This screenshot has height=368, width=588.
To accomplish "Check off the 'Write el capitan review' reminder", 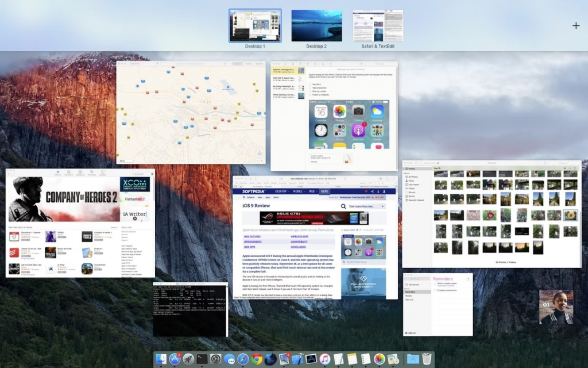I will point(435,284).
